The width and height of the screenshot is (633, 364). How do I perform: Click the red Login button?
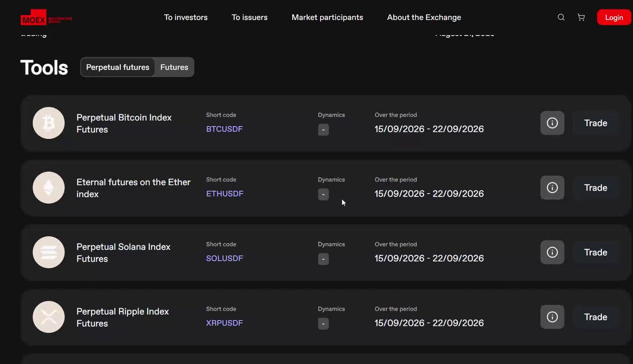(x=614, y=17)
